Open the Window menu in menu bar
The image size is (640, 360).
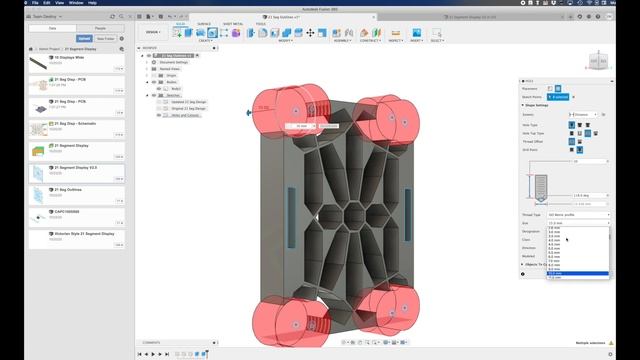(76, 2)
